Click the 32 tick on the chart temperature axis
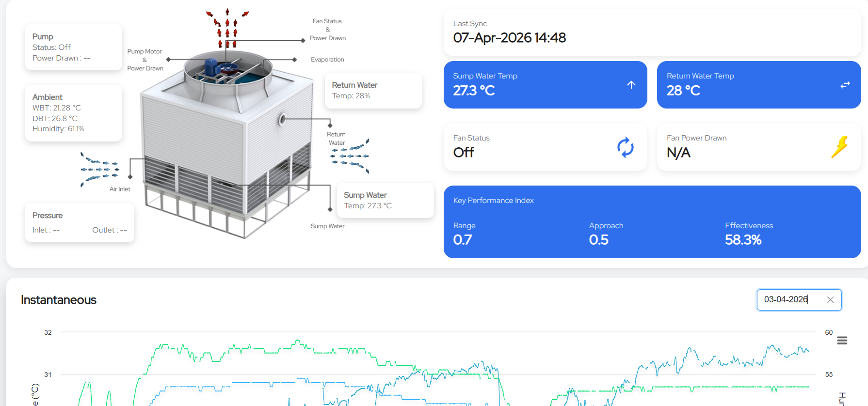 point(48,332)
